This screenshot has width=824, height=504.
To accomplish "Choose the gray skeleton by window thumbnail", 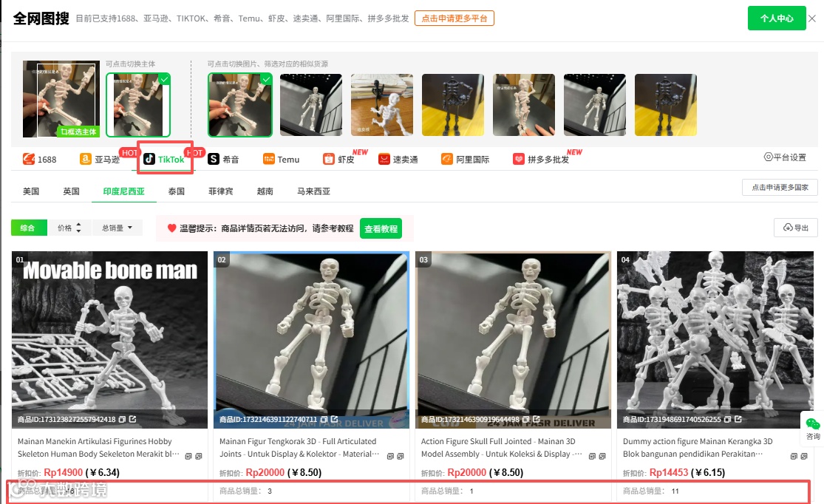I will pyautogui.click(x=311, y=105).
